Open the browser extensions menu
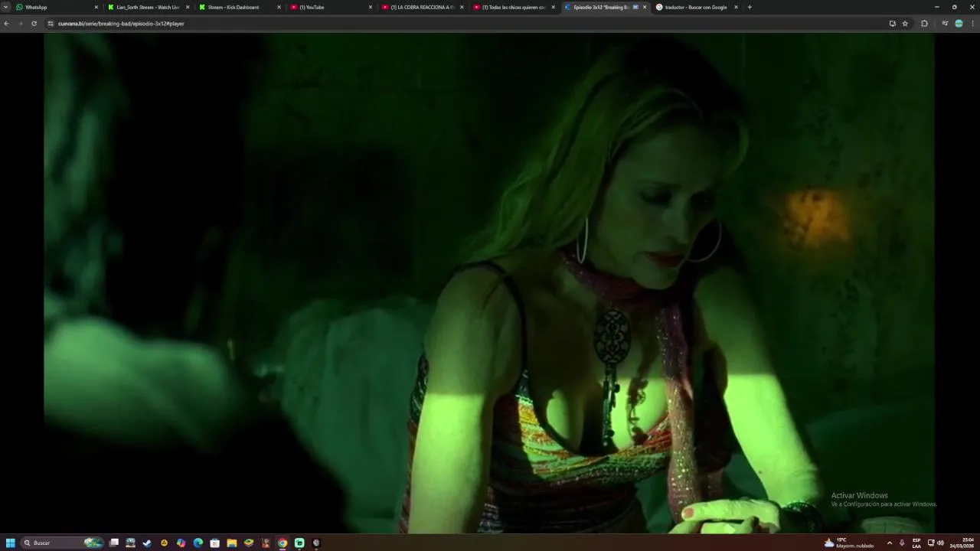The height and width of the screenshot is (551, 980). (924, 24)
